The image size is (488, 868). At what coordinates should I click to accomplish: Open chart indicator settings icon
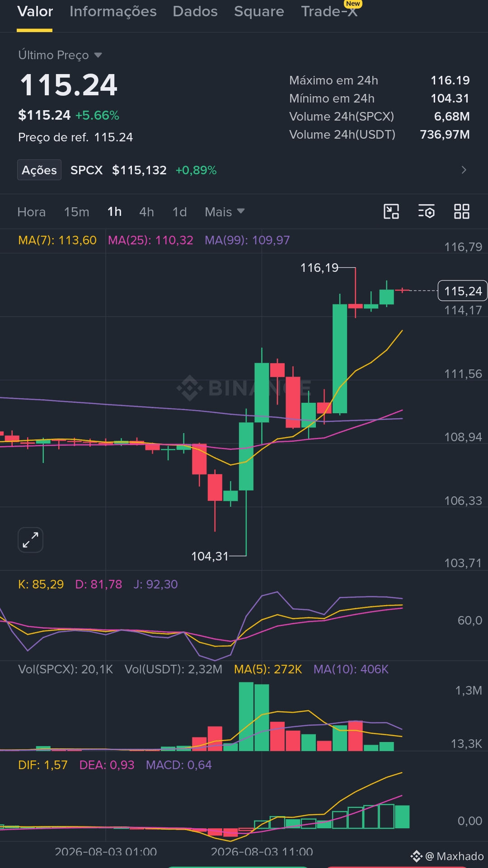pos(426,211)
